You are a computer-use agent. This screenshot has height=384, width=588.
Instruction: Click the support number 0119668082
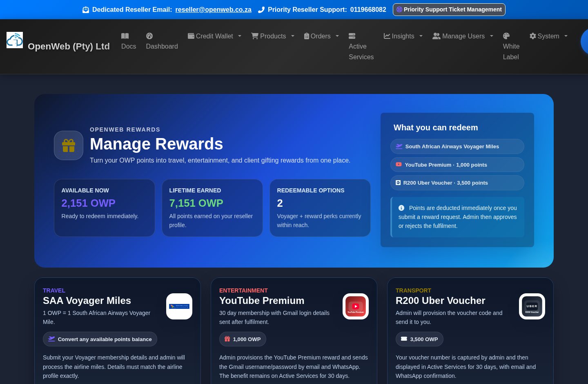368,10
